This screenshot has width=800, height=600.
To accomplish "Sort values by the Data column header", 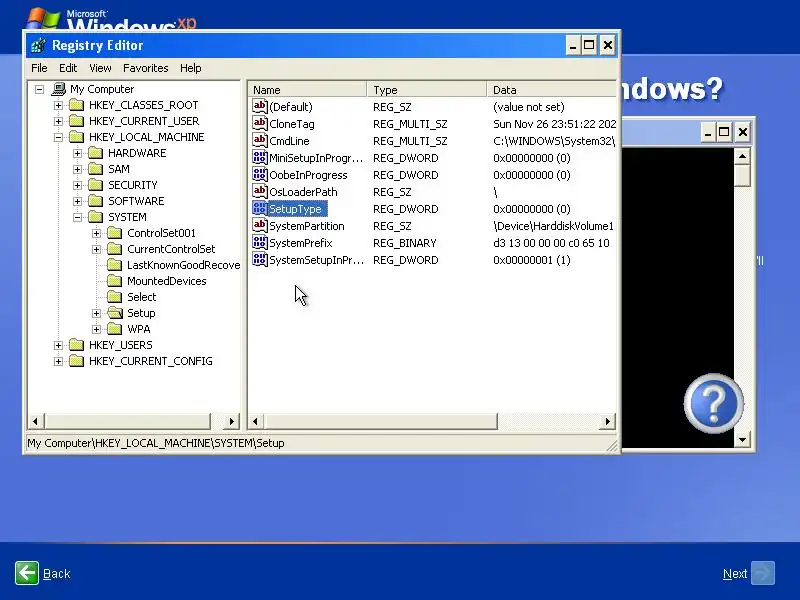I will (552, 90).
